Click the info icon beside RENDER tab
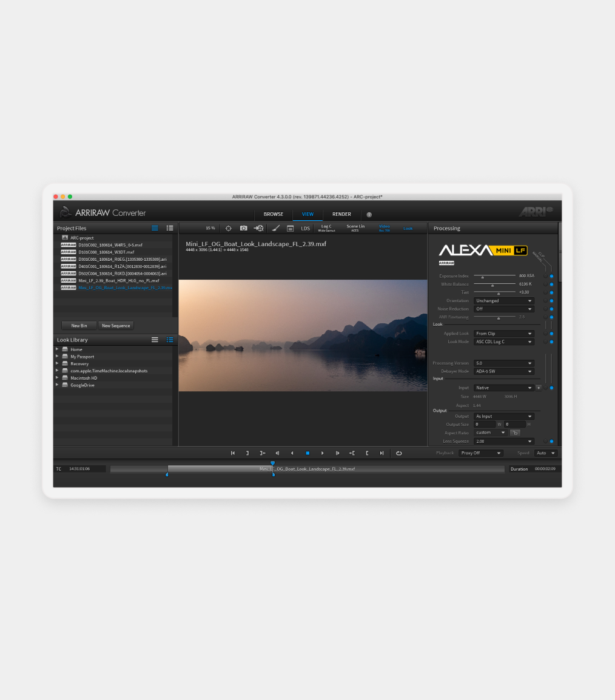 [x=369, y=215]
